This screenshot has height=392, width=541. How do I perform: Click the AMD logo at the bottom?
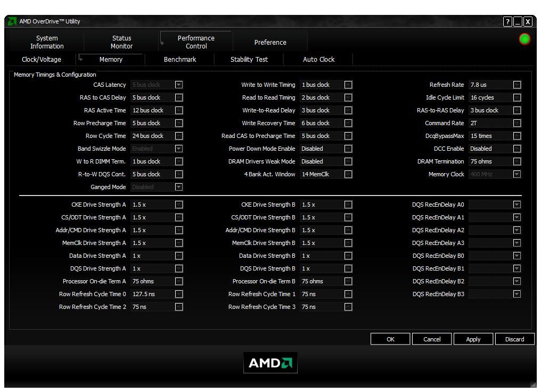pos(270,363)
